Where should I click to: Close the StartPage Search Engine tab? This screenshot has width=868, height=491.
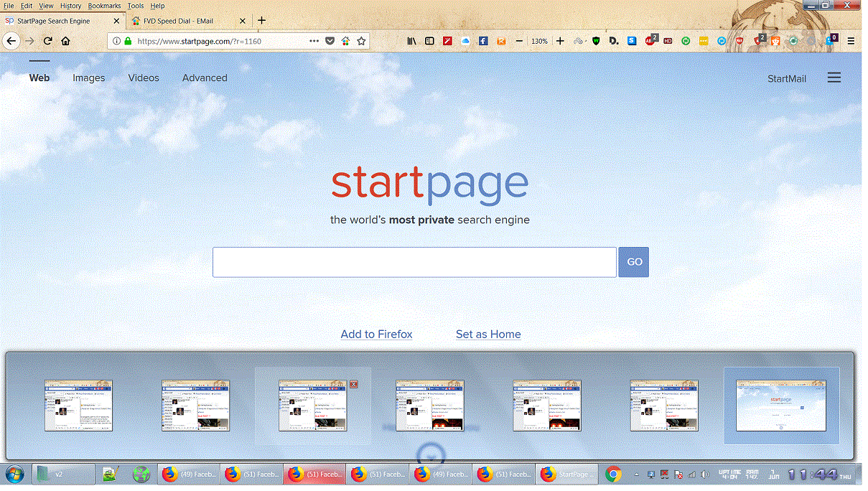pyautogui.click(x=116, y=21)
